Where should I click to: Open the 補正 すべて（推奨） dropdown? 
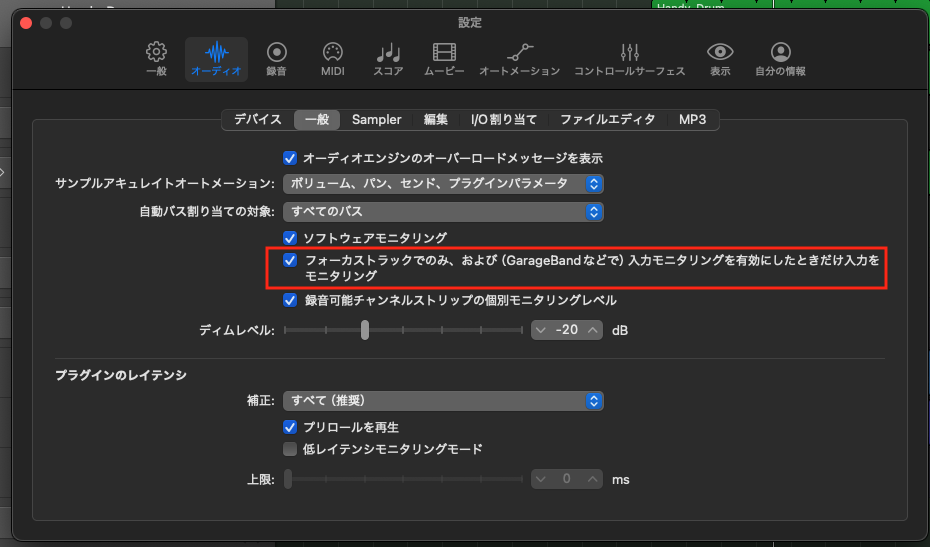pyautogui.click(x=443, y=401)
